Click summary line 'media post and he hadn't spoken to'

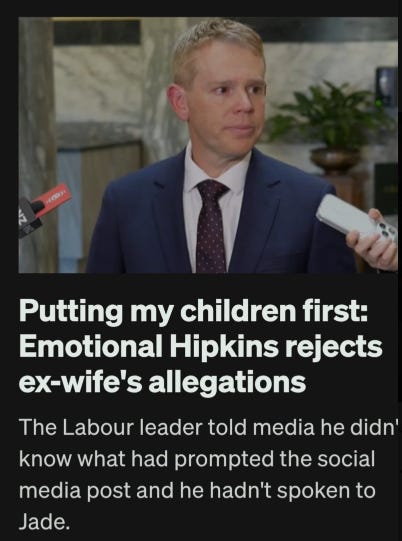point(197,490)
